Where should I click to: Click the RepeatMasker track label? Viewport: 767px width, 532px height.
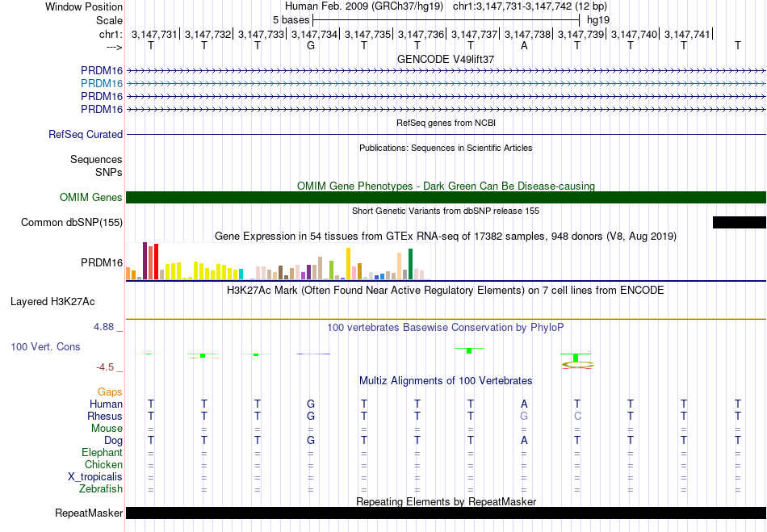(x=89, y=513)
